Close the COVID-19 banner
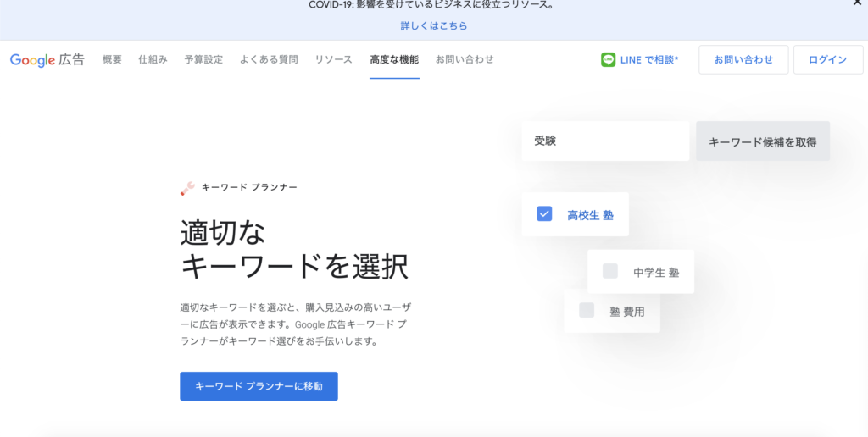 [858, 3]
